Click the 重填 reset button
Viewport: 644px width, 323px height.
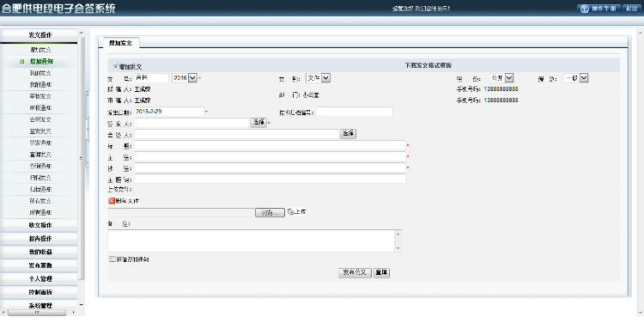point(381,273)
